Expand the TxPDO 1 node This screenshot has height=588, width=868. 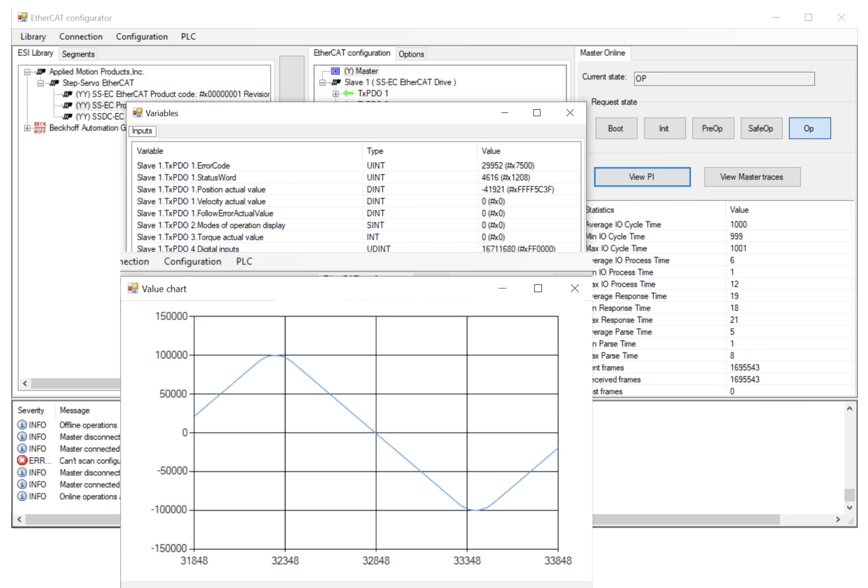[336, 93]
